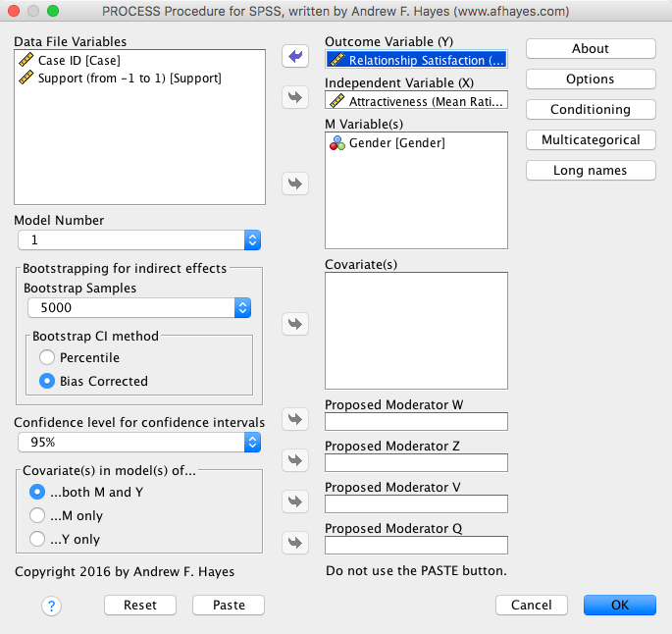This screenshot has width=672, height=634.
Task: Choose covariates in ...Y only
Action: 38,539
